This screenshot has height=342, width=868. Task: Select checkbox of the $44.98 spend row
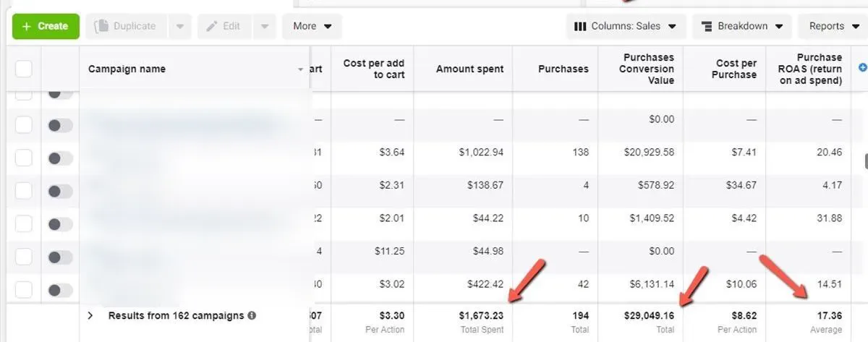click(x=24, y=257)
